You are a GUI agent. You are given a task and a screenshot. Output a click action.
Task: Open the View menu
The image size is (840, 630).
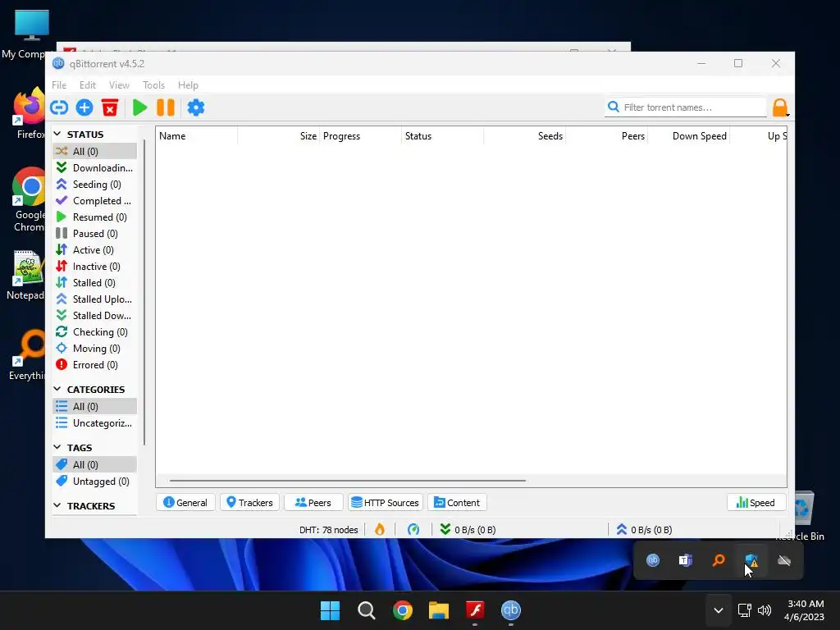click(x=119, y=85)
